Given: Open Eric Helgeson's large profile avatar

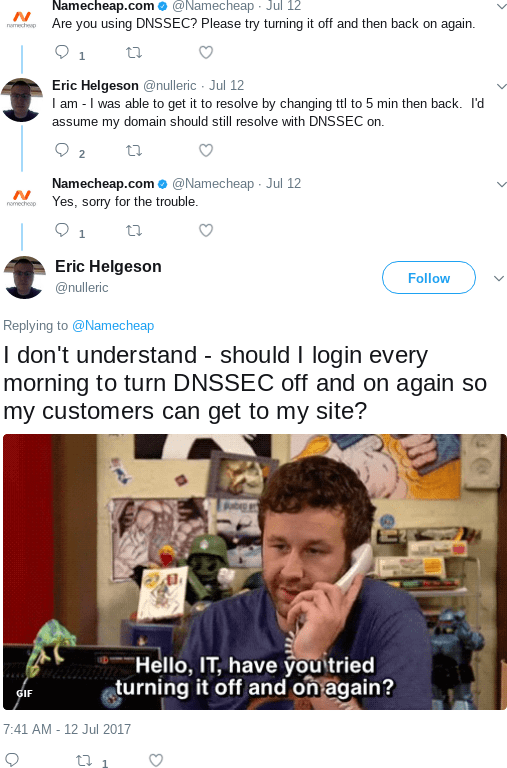Looking at the screenshot, I should click(x=24, y=277).
